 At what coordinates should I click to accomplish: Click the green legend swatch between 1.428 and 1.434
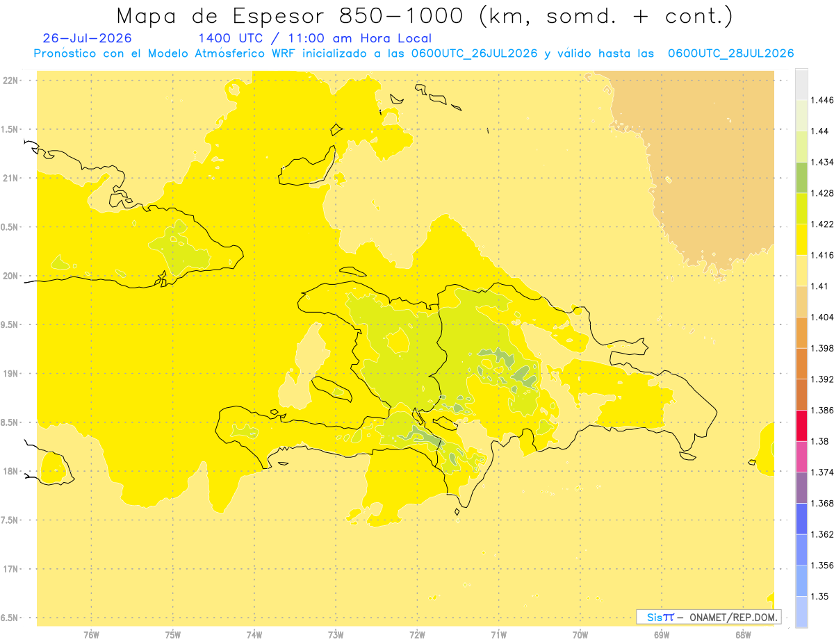tap(801, 177)
